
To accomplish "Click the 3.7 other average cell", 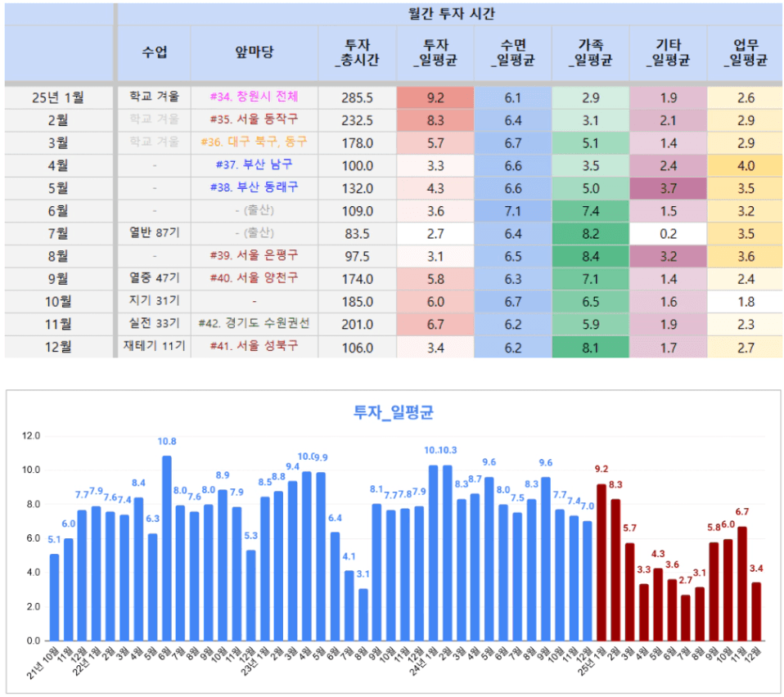I will [668, 188].
